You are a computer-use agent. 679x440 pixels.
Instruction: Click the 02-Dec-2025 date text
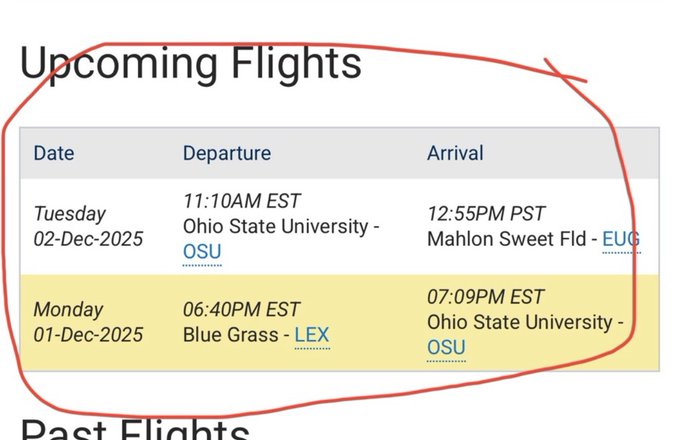point(88,239)
